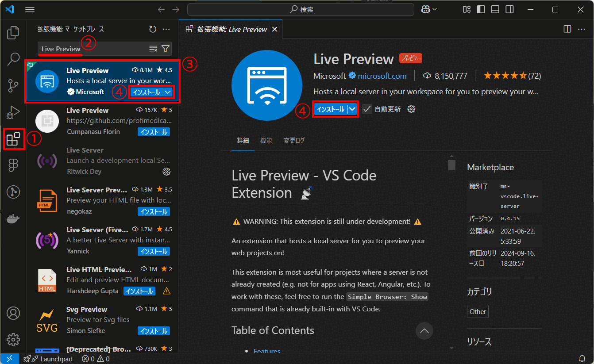
Task: Click the プレビュー badge next to title
Action: (x=411, y=58)
